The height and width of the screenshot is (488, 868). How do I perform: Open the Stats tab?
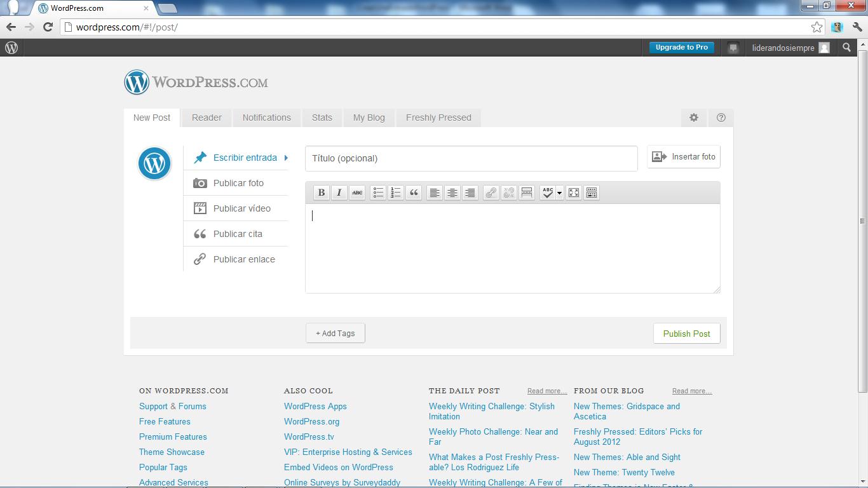(322, 118)
